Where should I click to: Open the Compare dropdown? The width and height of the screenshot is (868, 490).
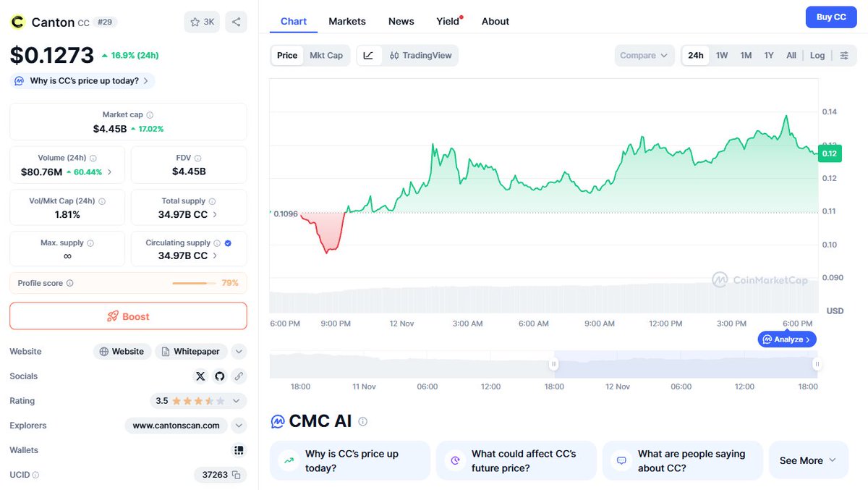[644, 56]
